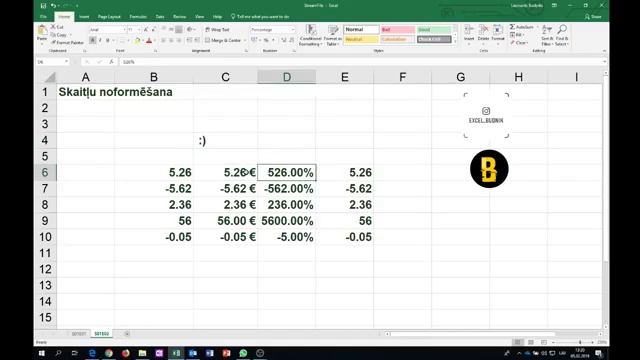Click Tell me what you want to do
Viewport: 640px width, 360px height.
click(x=260, y=17)
